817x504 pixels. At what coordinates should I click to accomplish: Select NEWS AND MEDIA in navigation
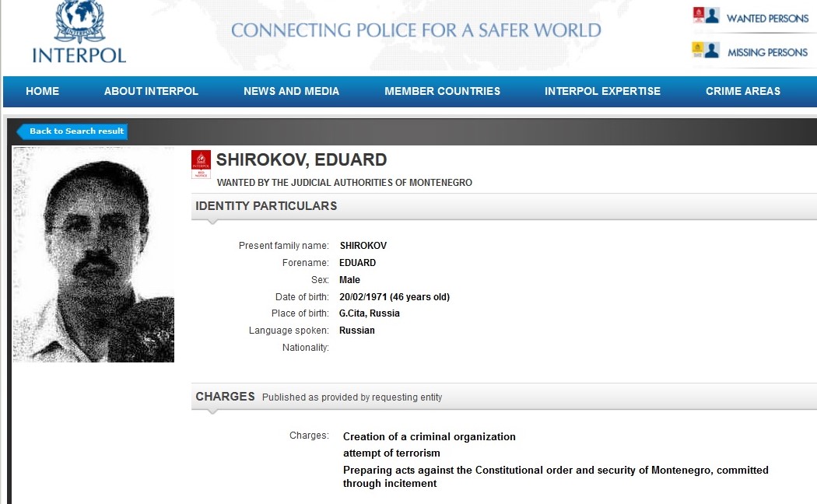(x=291, y=91)
